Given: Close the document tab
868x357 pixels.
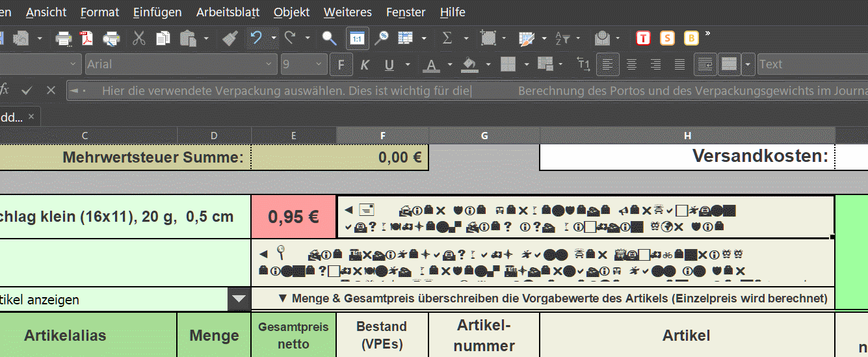Looking at the screenshot, I should pos(31,117).
